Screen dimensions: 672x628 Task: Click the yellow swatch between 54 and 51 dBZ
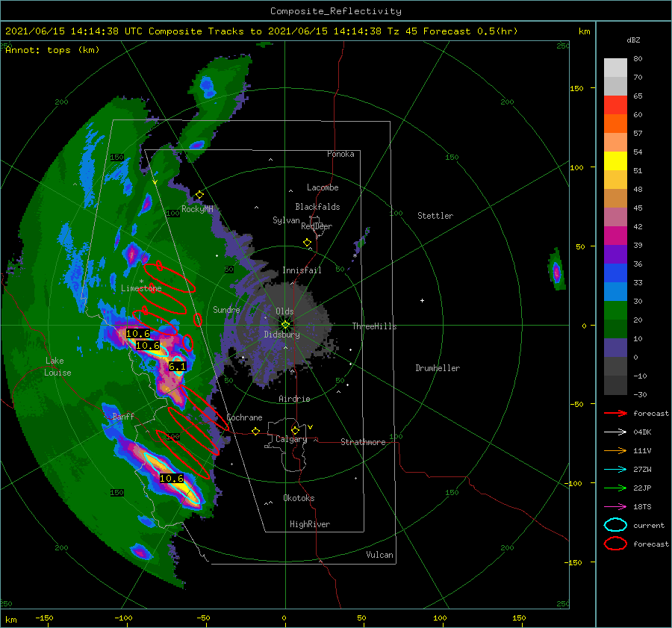pos(615,161)
